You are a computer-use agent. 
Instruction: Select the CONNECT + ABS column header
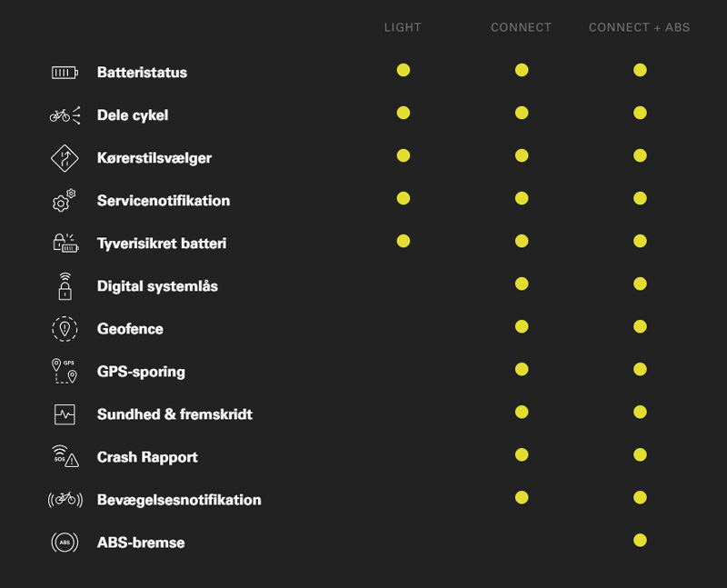click(x=640, y=27)
